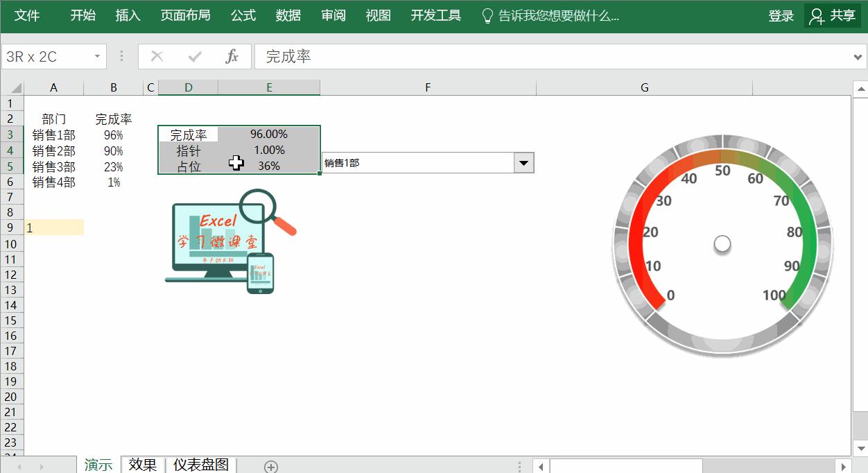Open the 文件 menu
Image resolution: width=868 pixels, height=473 pixels.
click(x=27, y=15)
